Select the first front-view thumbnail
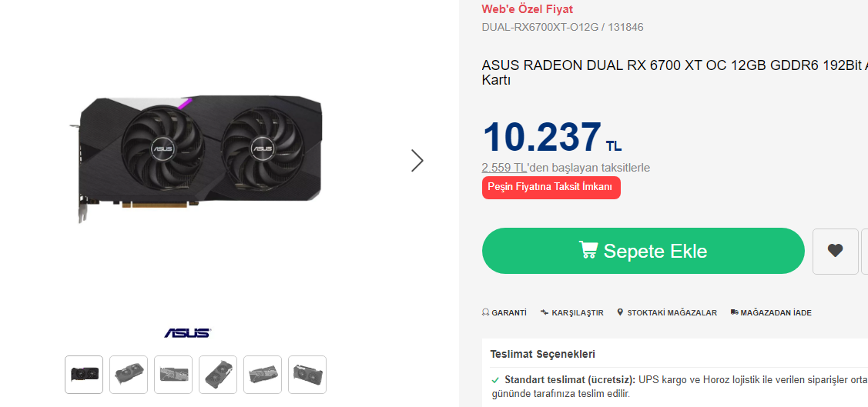The height and width of the screenshot is (407, 868). click(x=84, y=375)
